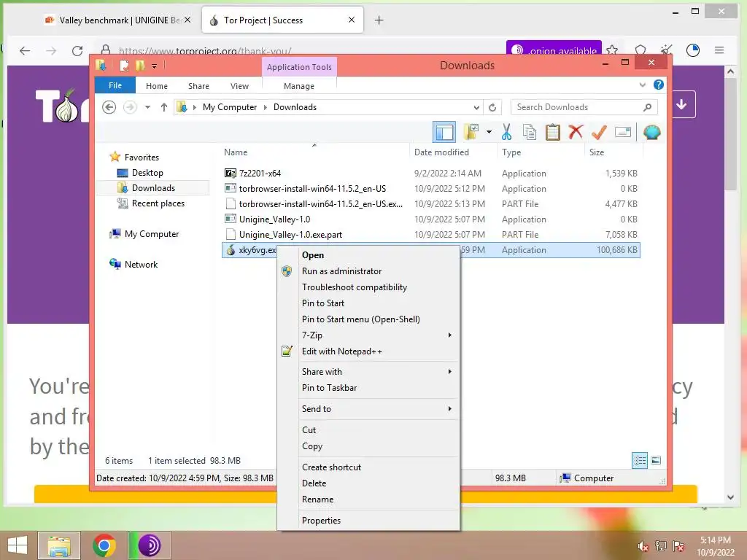Click the folder options toolbar icon
Screen dimensions: 747x560
tap(471, 133)
